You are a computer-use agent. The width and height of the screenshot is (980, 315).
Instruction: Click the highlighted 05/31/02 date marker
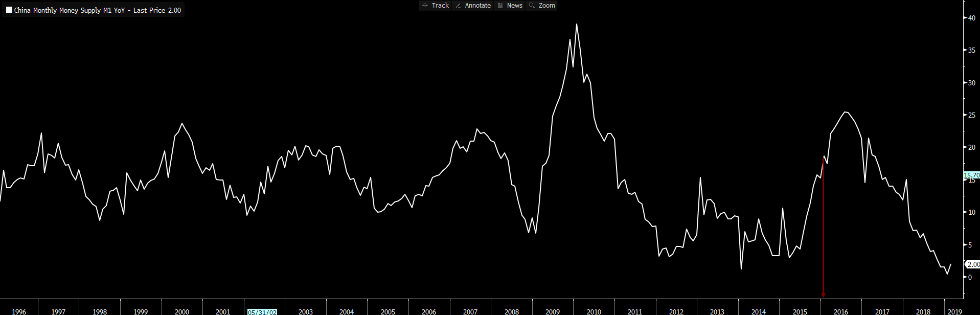pyautogui.click(x=262, y=312)
